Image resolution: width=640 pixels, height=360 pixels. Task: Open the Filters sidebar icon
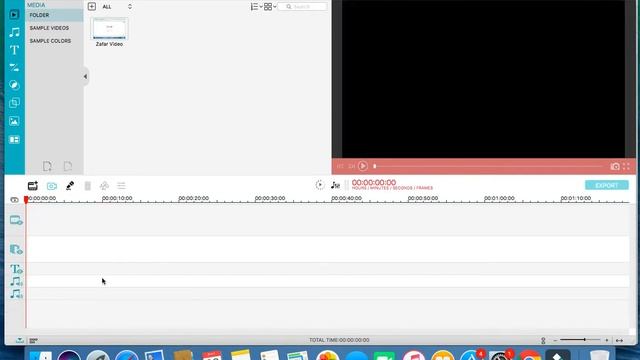coord(14,85)
